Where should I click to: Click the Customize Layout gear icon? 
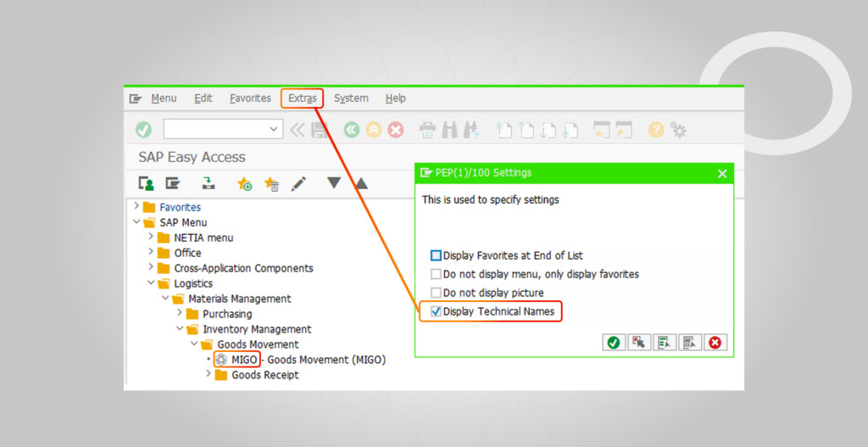pos(678,130)
